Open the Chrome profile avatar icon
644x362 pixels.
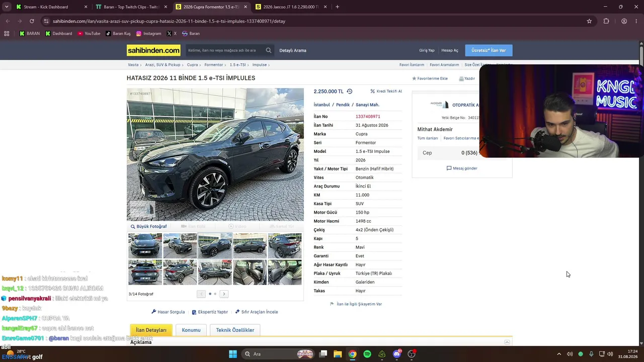point(624,21)
